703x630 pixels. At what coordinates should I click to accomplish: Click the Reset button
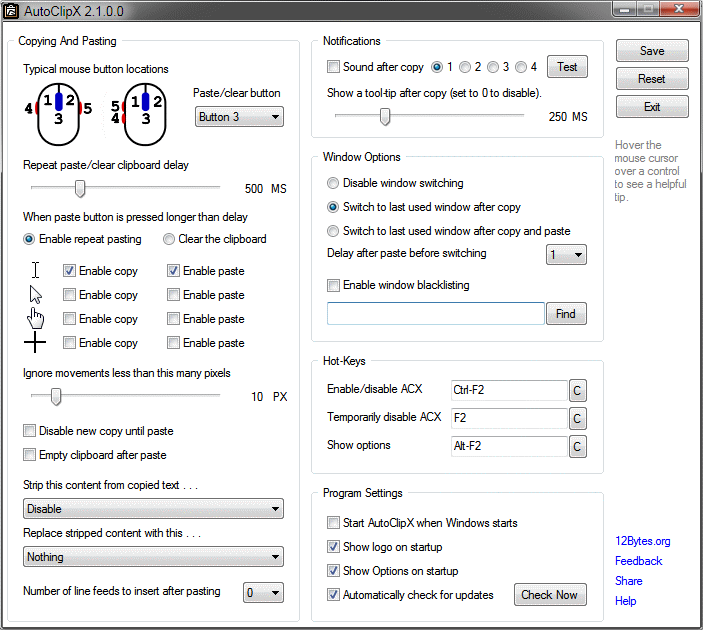[x=652, y=79]
